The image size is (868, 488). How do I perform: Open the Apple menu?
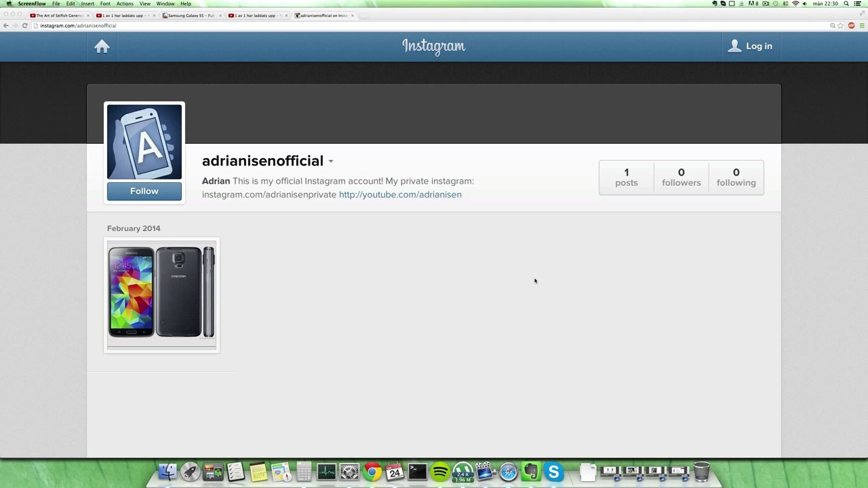9,3
